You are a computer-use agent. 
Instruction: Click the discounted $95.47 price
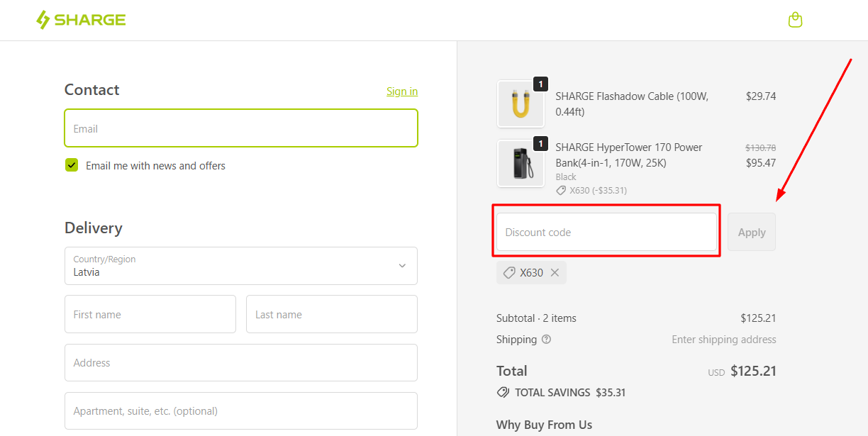(761, 162)
